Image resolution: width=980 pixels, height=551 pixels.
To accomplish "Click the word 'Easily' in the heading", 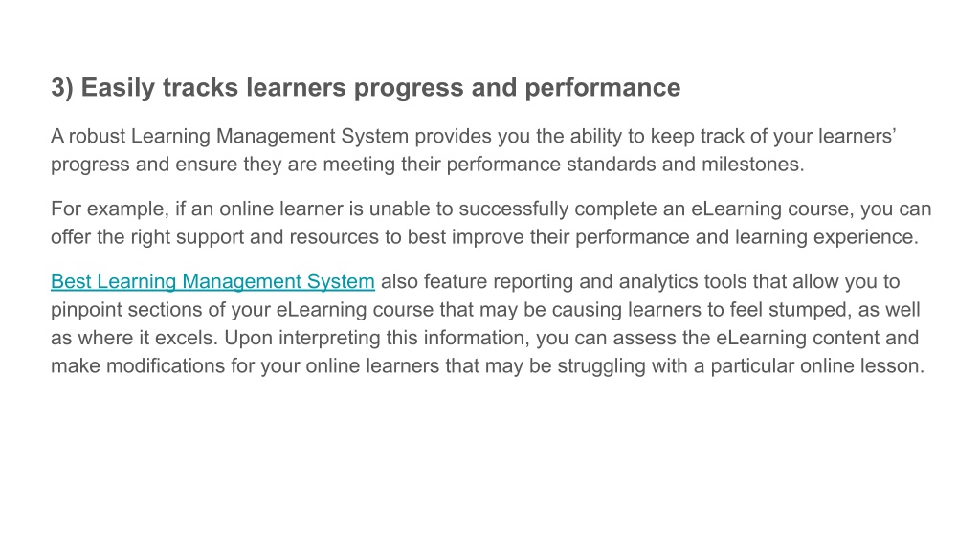I will [118, 88].
